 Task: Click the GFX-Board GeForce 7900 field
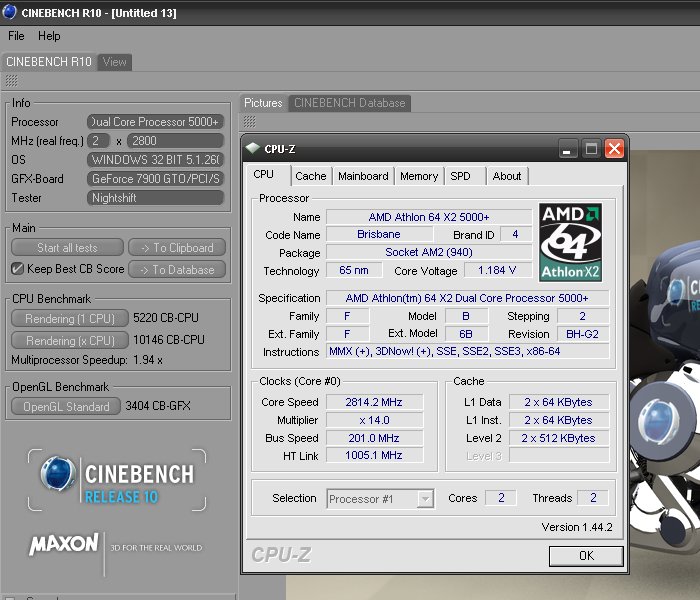coord(155,179)
